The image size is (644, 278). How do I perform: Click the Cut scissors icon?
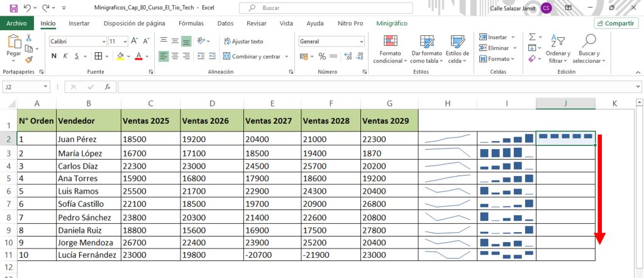29,38
